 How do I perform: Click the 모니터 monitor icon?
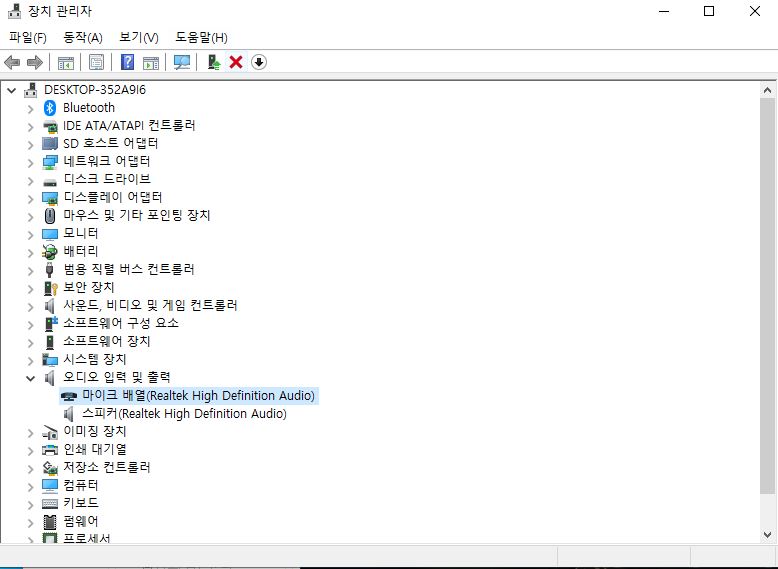(x=50, y=234)
